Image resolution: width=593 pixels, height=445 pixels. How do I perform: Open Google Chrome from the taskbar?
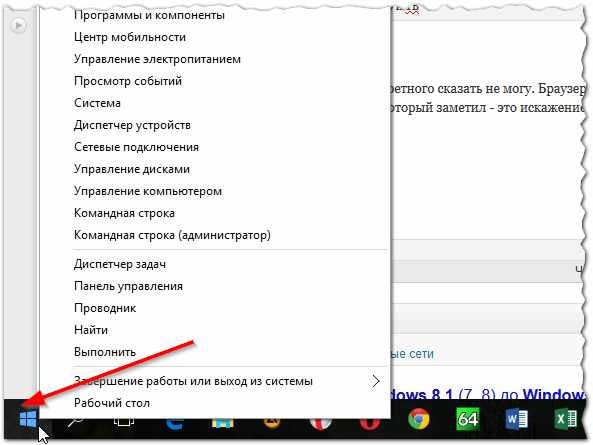click(x=419, y=419)
